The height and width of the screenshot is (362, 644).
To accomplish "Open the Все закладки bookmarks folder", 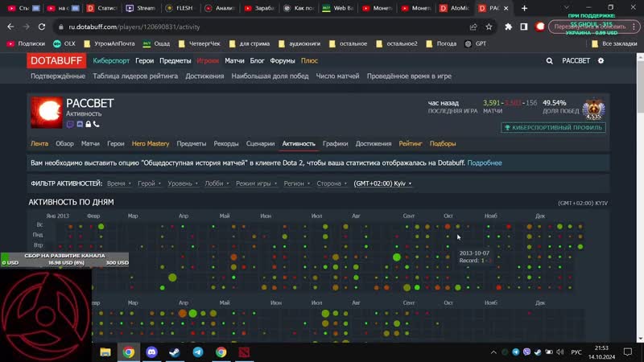I will 614,43.
